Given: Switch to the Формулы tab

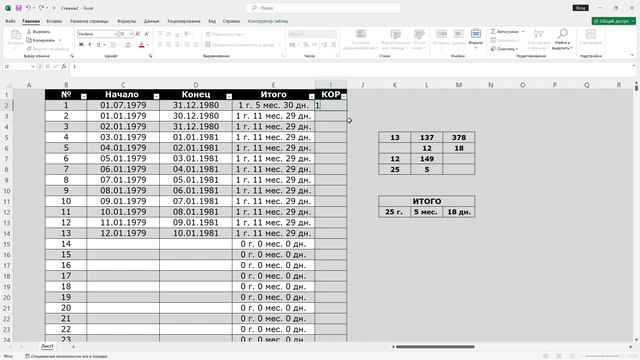Looking at the screenshot, I should coord(126,21).
